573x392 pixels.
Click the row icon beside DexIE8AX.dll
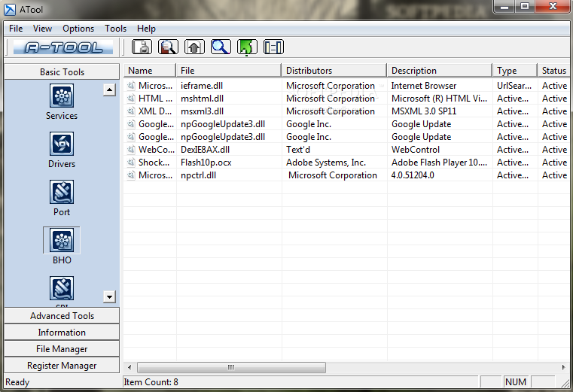point(131,150)
